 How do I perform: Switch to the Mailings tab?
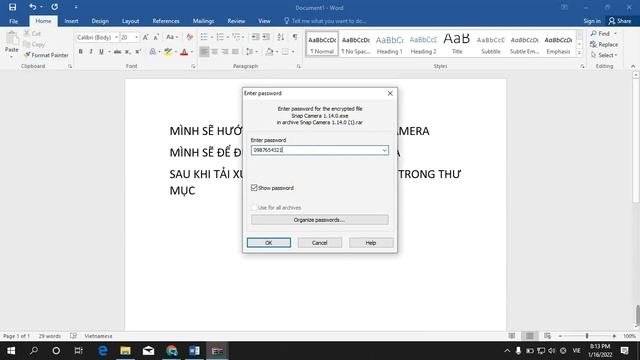point(203,21)
